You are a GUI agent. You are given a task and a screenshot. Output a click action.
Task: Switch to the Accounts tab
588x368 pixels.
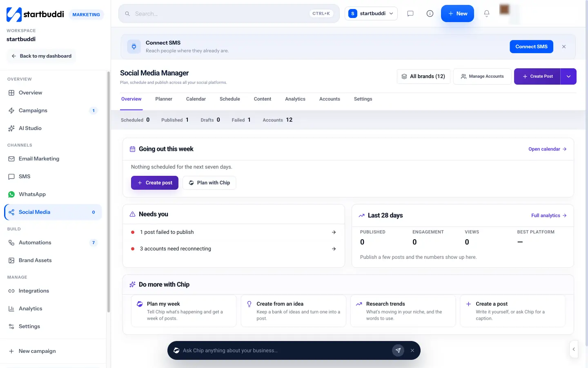click(330, 99)
